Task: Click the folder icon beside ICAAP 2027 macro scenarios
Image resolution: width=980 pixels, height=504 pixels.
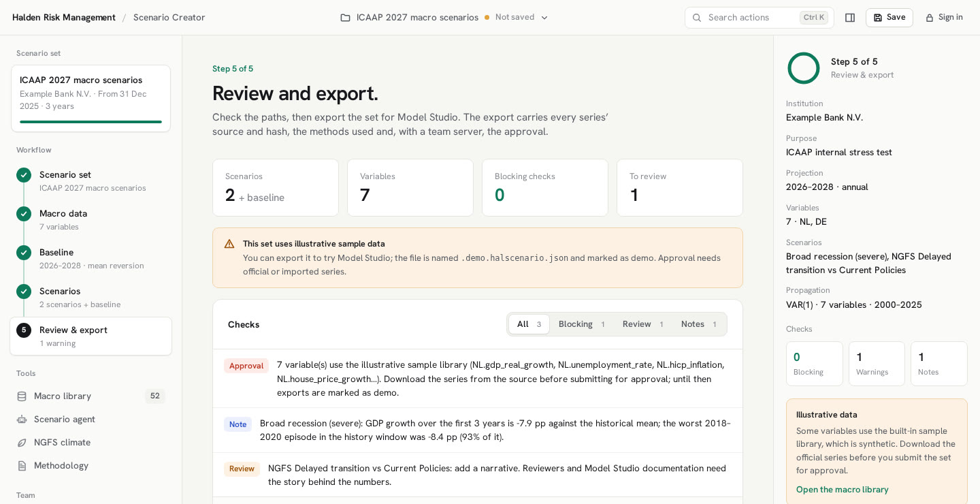Action: point(345,18)
